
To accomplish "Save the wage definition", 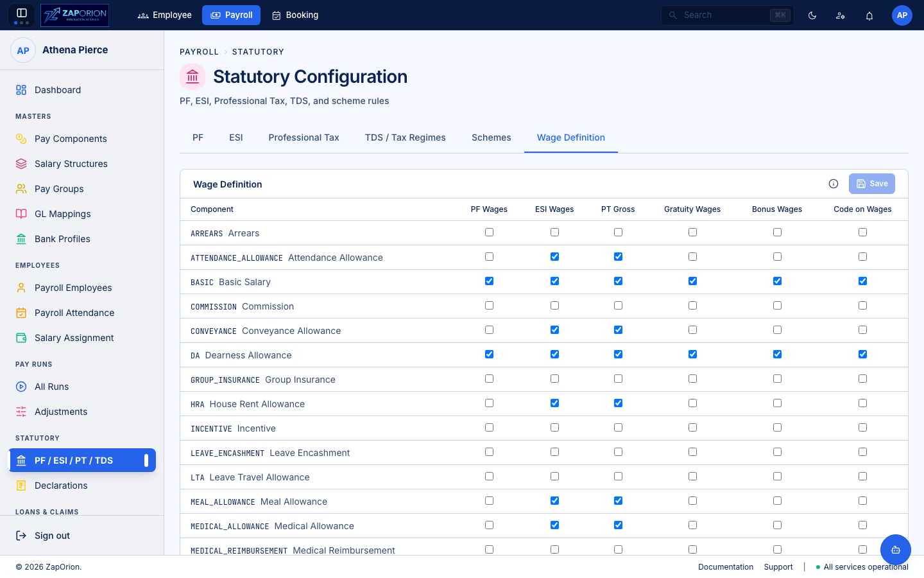I will 872,184.
